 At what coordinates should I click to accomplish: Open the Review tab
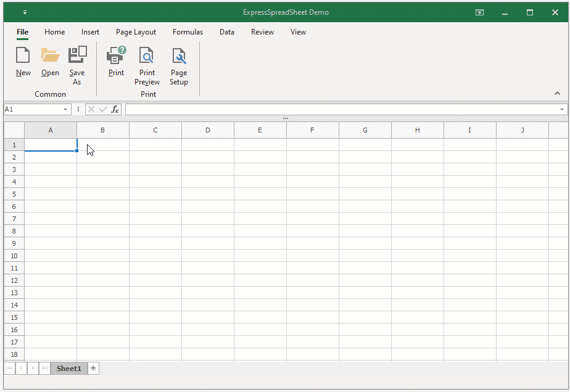(x=262, y=32)
